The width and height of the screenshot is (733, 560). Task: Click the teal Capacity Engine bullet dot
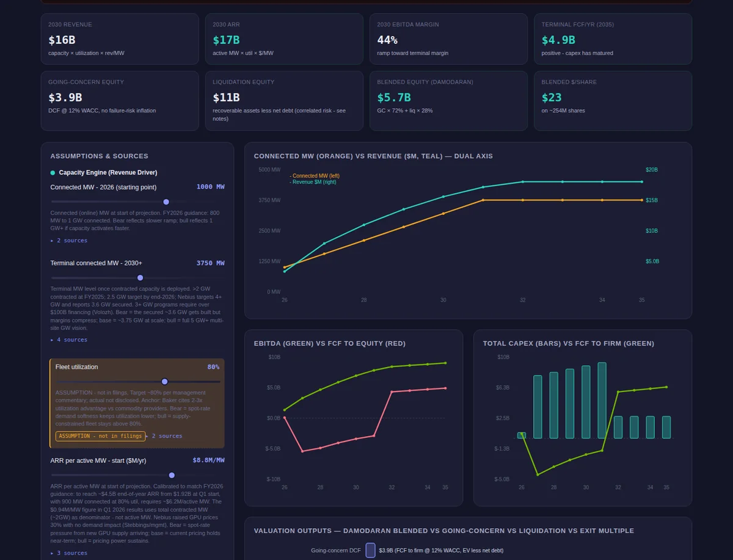(x=53, y=173)
